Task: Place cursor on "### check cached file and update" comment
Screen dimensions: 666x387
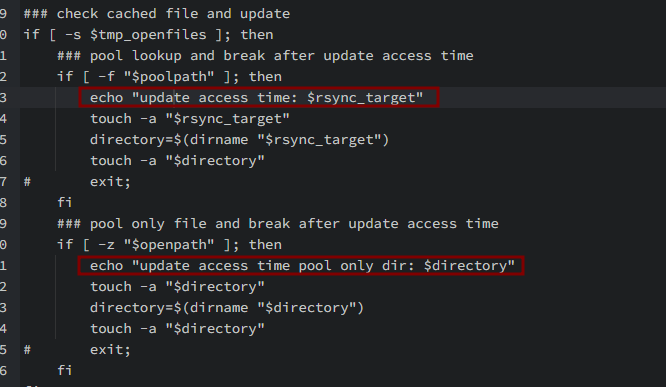Action: coord(157,14)
